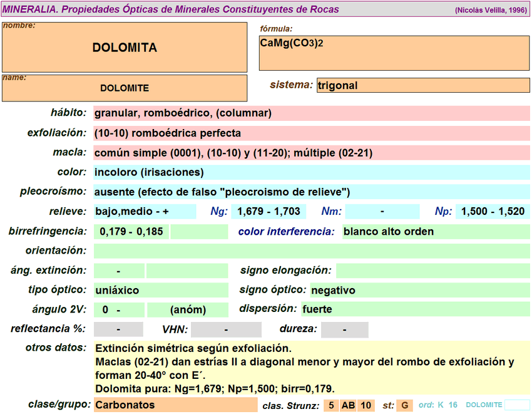Select the dispersión field showing fuerte

(415, 309)
